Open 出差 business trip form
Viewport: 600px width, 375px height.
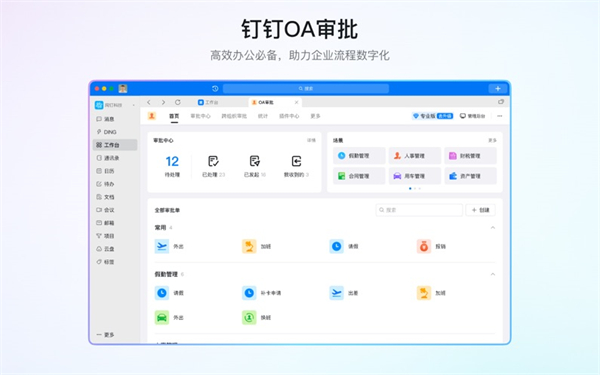click(x=344, y=293)
